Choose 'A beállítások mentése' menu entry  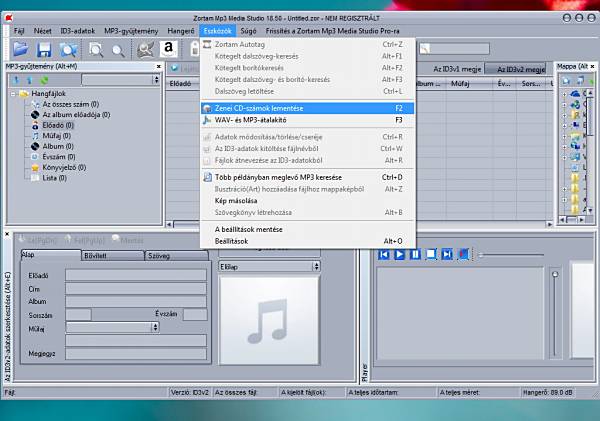click(x=308, y=229)
